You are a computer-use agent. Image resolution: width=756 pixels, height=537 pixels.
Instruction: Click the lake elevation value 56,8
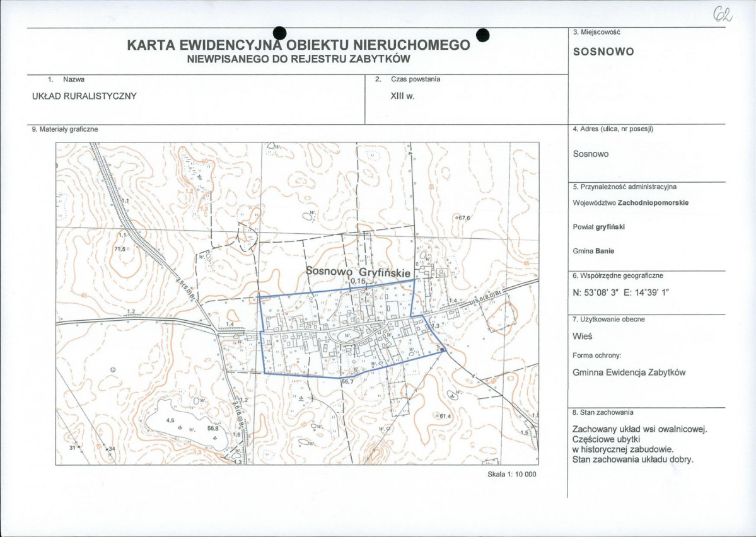coord(213,428)
